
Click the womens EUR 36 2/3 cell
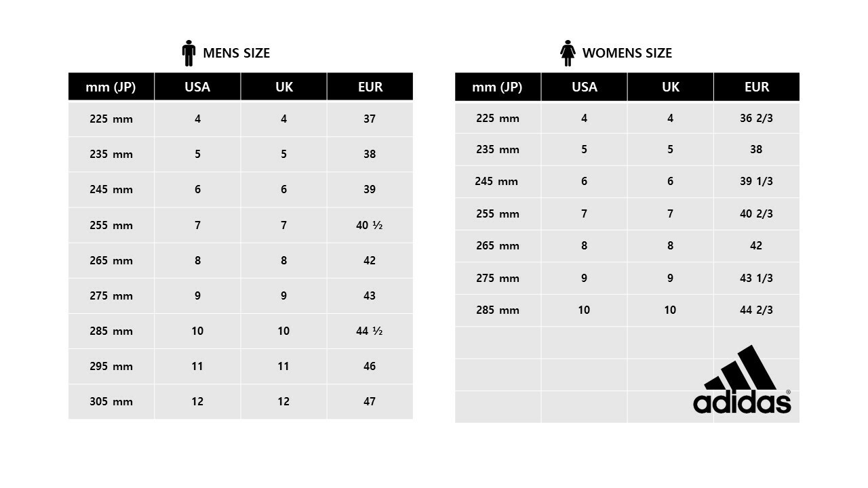[x=756, y=118]
